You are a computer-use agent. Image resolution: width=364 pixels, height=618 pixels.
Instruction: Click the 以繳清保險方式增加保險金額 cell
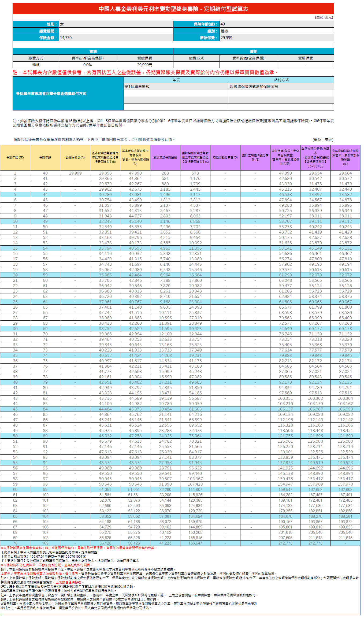pos(281,87)
